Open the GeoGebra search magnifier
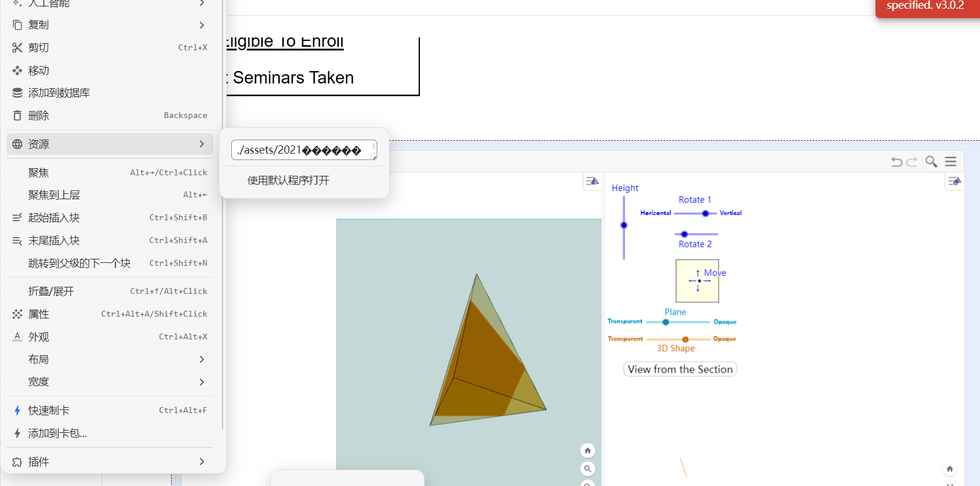Viewport: 980px width, 486px height. [x=931, y=162]
